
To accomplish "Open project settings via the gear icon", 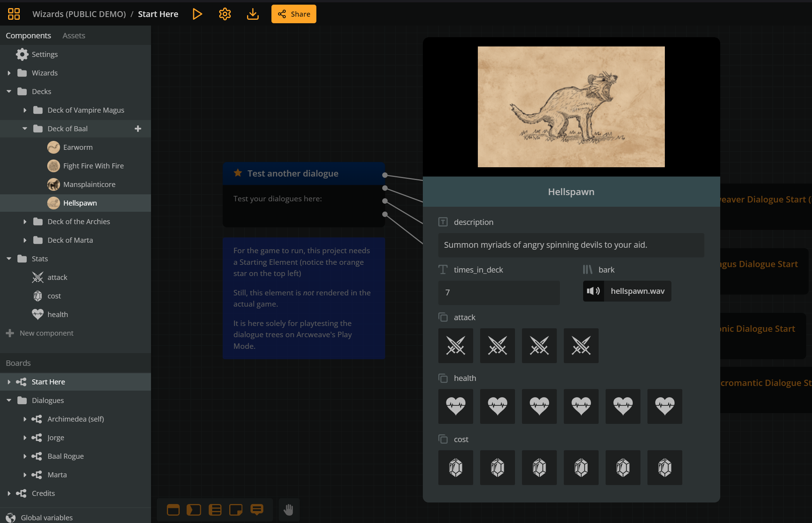I will point(225,14).
